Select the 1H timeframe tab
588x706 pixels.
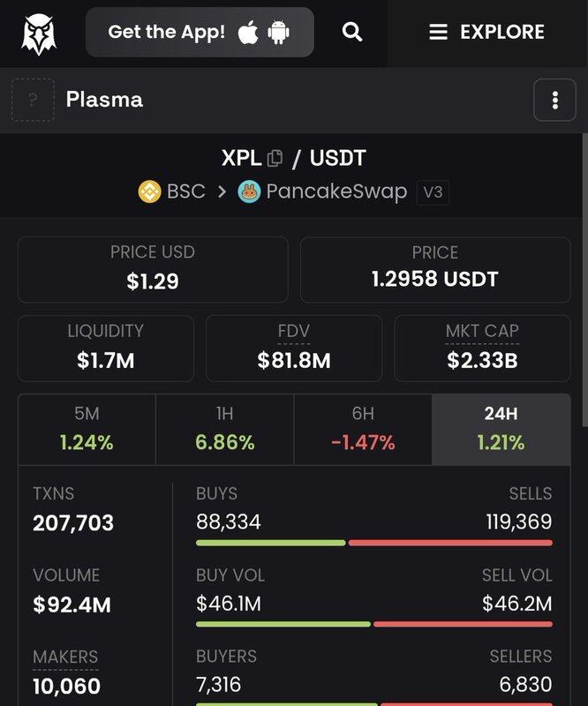(x=225, y=429)
